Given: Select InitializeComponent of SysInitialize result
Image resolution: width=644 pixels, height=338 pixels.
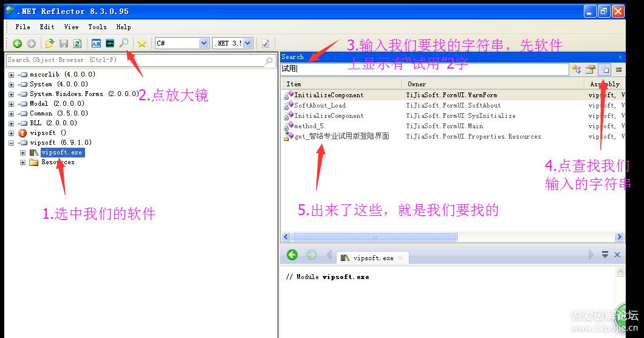Looking at the screenshot, I should tap(329, 116).
